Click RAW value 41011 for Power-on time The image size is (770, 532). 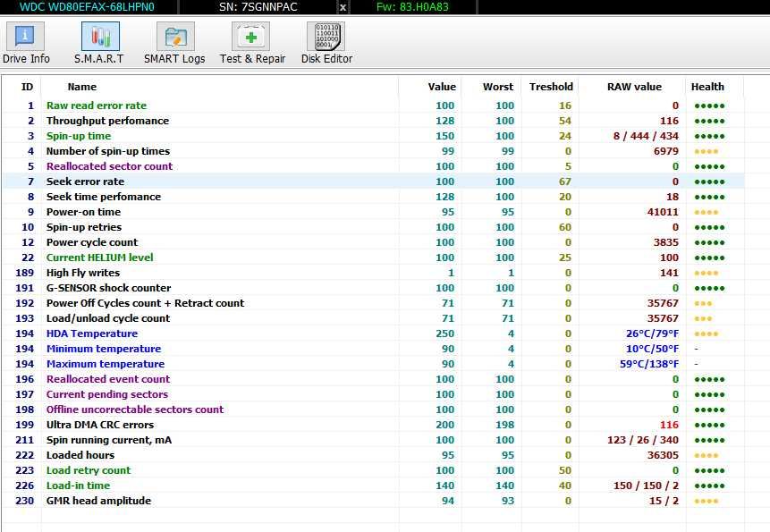pos(663,212)
